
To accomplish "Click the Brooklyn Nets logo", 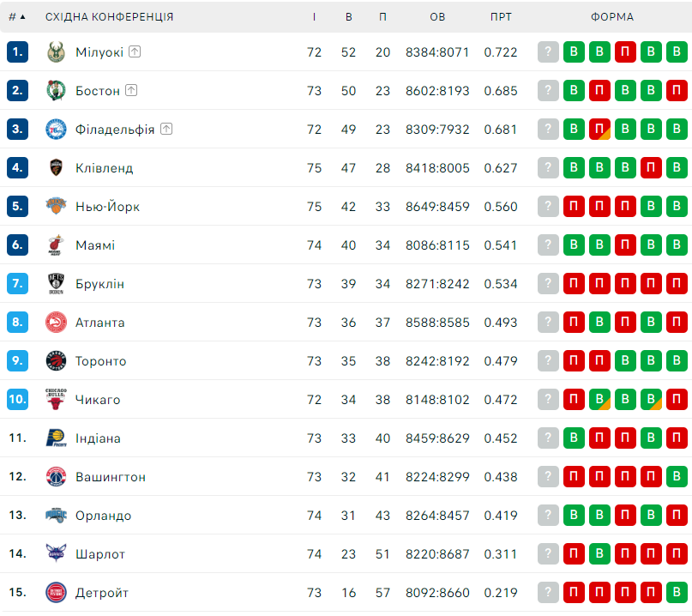I will (x=56, y=283).
